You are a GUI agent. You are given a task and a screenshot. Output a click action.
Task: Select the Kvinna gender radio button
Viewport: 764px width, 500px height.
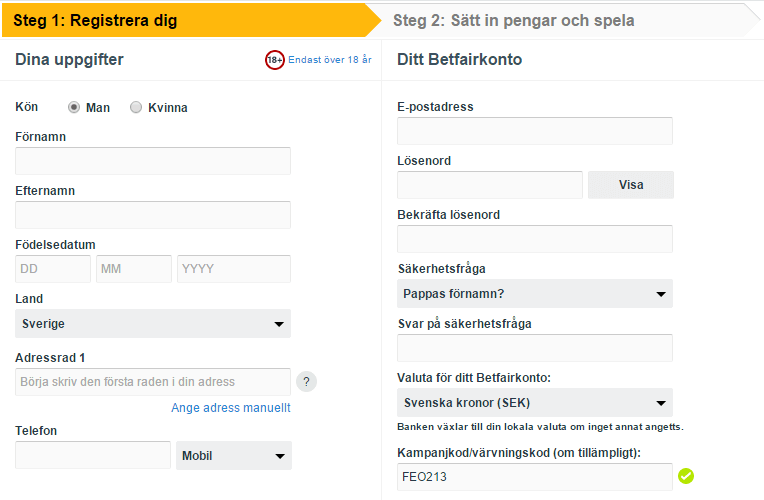tap(136, 107)
